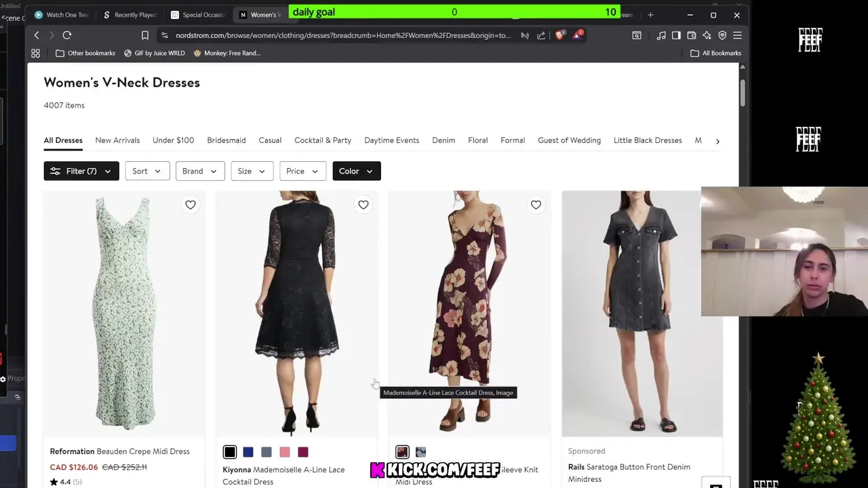Favorite the Kiyonna lace dress heart
Image resolution: width=868 pixels, height=488 pixels.
point(363,205)
